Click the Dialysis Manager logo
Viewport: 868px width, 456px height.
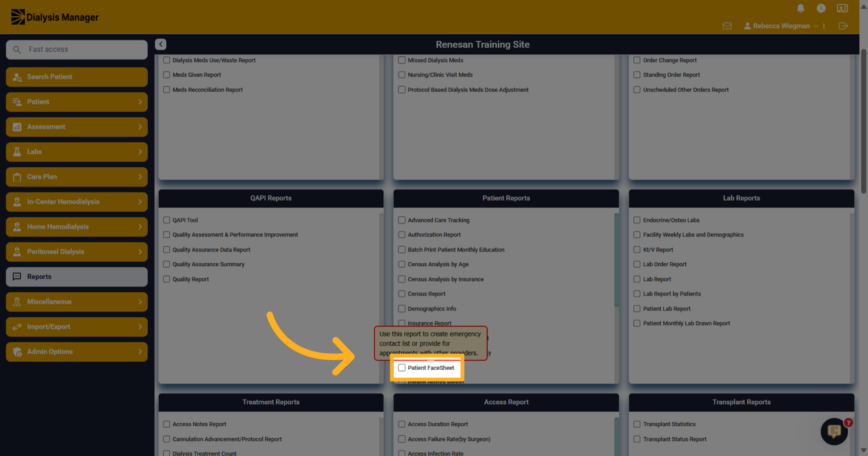[x=55, y=17]
